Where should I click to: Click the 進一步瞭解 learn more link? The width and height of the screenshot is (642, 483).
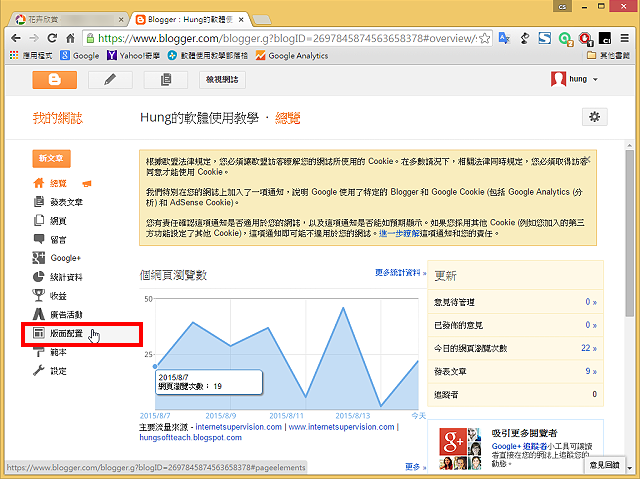(x=399, y=234)
